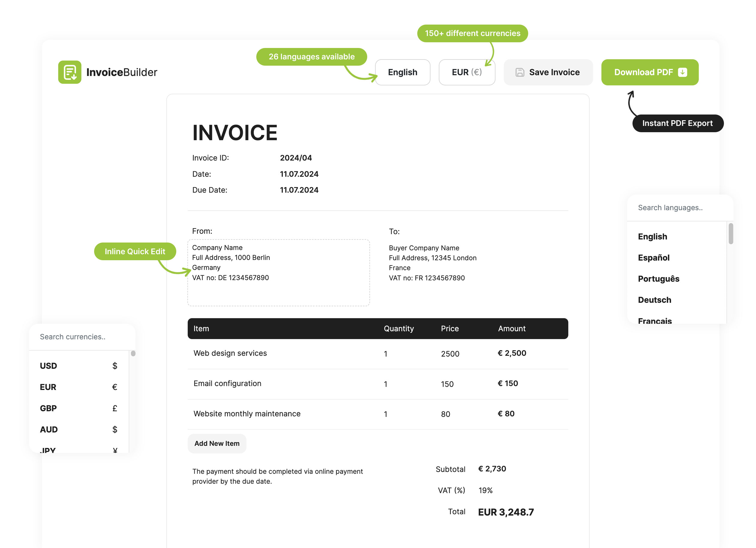The width and height of the screenshot is (756, 548).
Task: Select USD from the currency list
Action: 48,366
